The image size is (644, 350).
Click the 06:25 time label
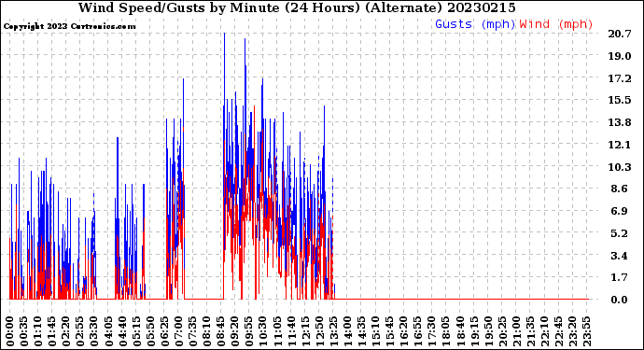point(164,331)
